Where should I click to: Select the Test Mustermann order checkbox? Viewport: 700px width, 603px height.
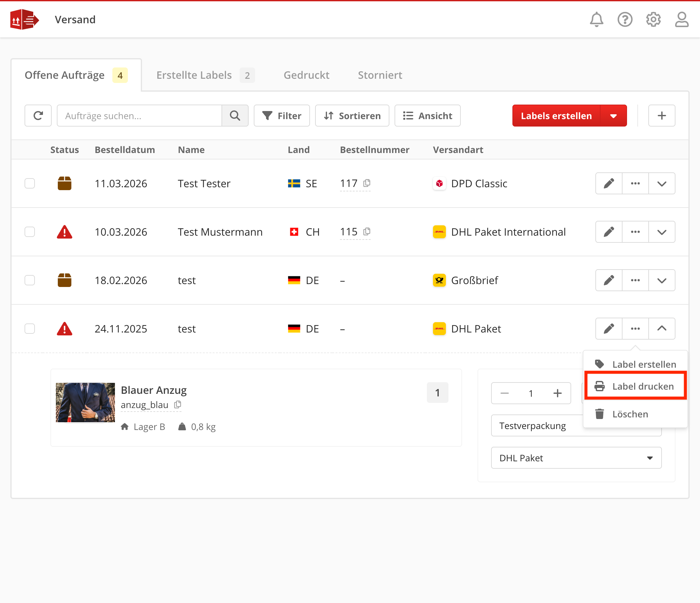[x=30, y=232]
